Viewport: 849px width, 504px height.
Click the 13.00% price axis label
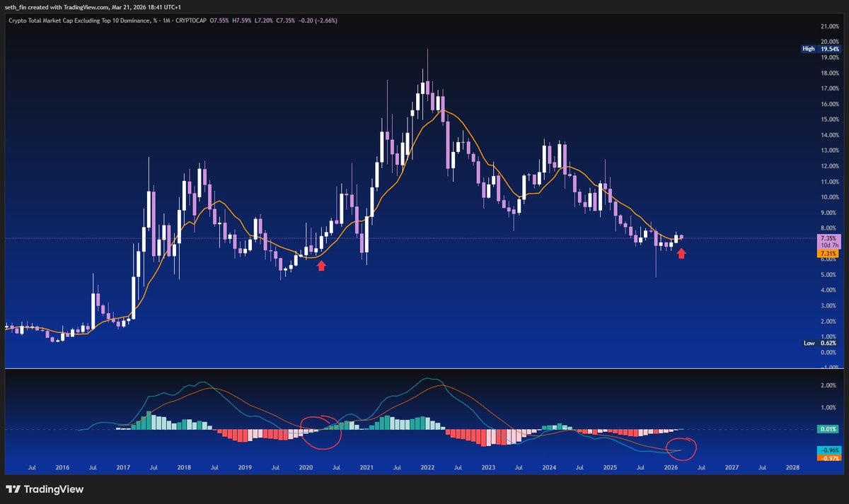click(828, 151)
